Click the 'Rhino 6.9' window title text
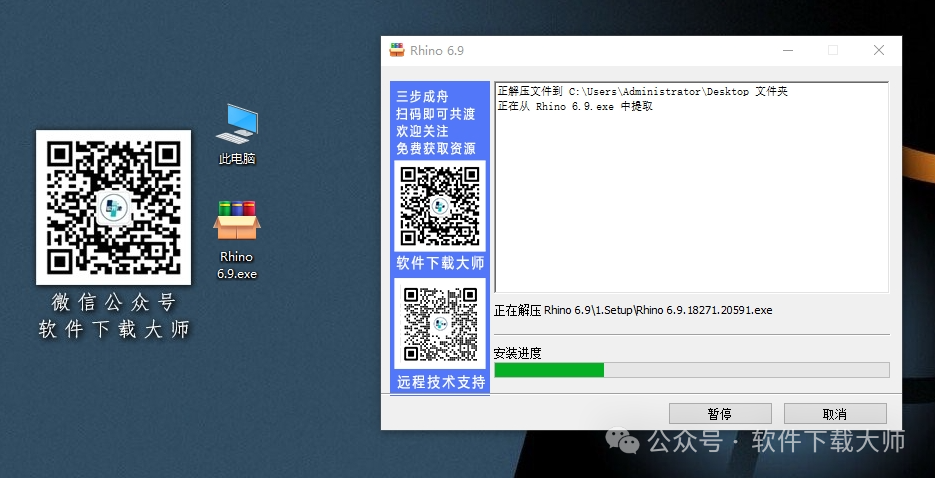Viewport: 935px width, 478px height. coord(436,51)
